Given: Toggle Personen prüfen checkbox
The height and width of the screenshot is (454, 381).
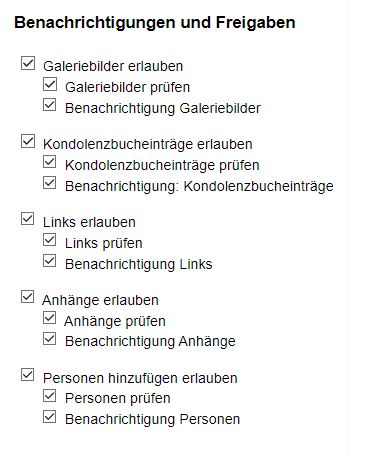Looking at the screenshot, I should [x=50, y=396].
